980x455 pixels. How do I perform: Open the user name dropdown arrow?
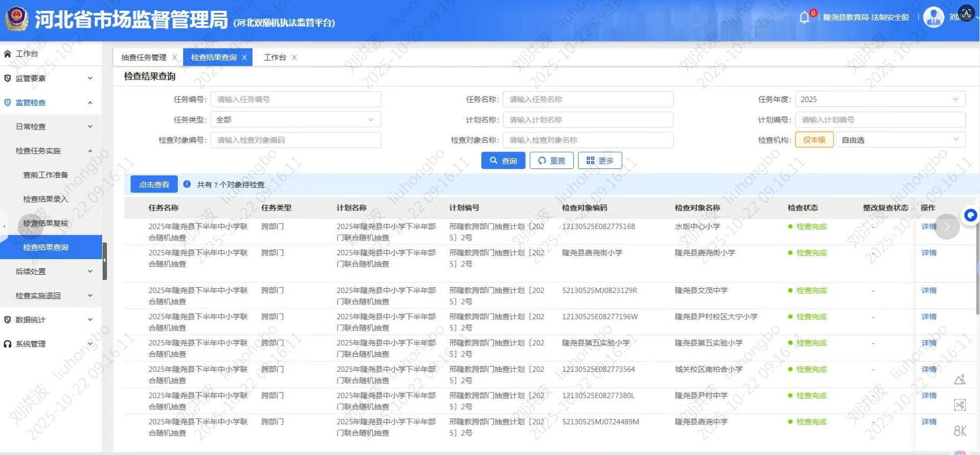pos(977,17)
